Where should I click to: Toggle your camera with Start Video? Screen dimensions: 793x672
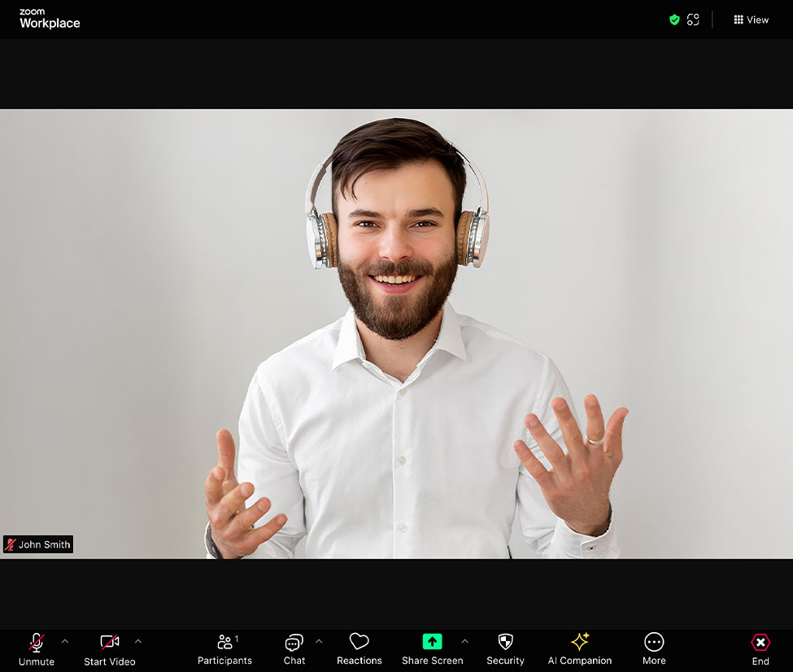109,648
